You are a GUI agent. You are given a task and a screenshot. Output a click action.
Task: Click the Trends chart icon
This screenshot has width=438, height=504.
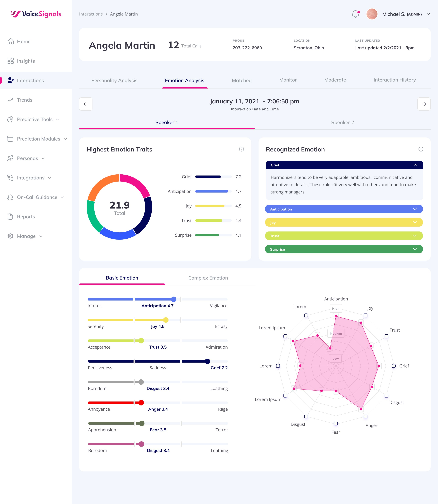pyautogui.click(x=10, y=100)
